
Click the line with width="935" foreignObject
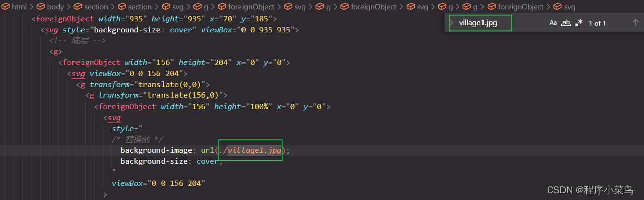154,19
